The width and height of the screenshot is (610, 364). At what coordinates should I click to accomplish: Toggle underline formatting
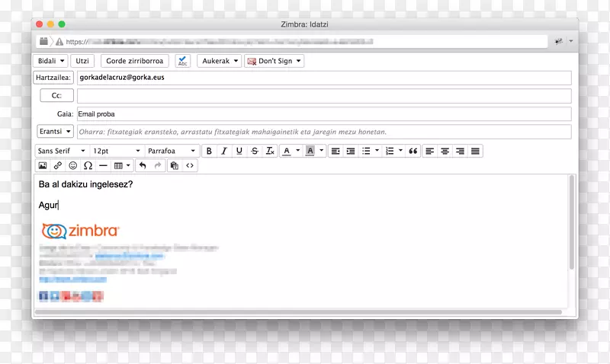tap(239, 151)
